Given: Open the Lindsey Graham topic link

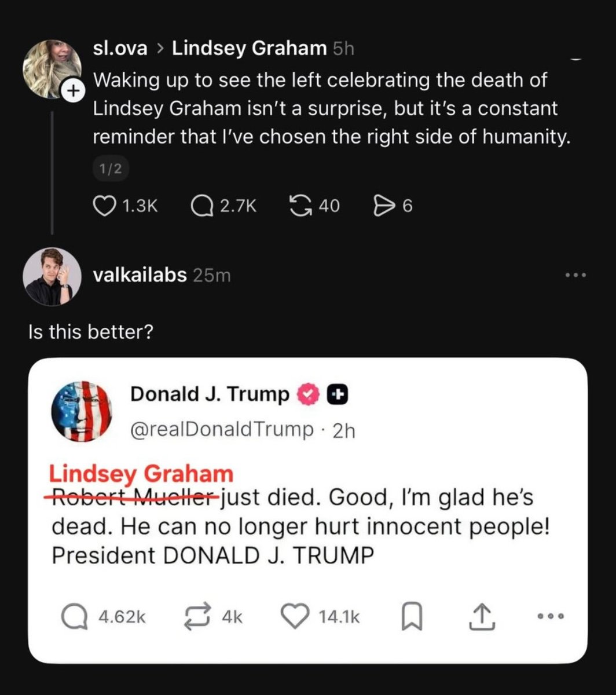Looking at the screenshot, I should (x=250, y=49).
